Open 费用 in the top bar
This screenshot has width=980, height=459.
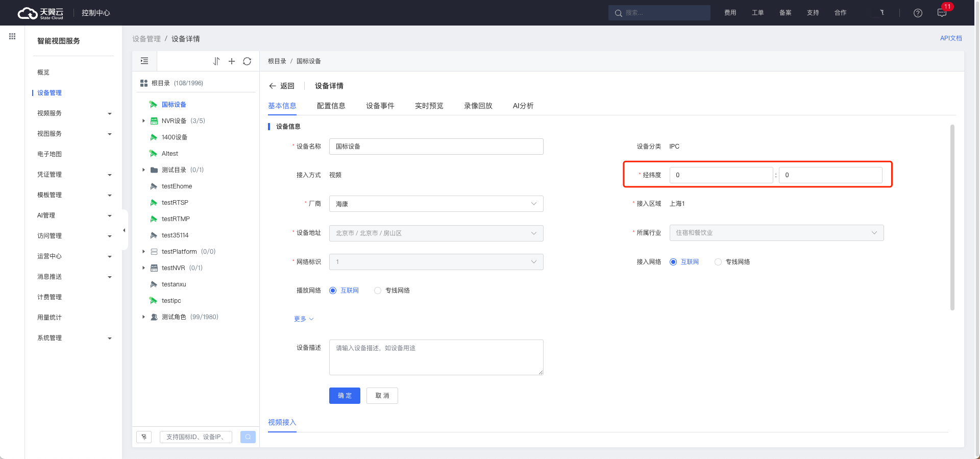coord(730,13)
